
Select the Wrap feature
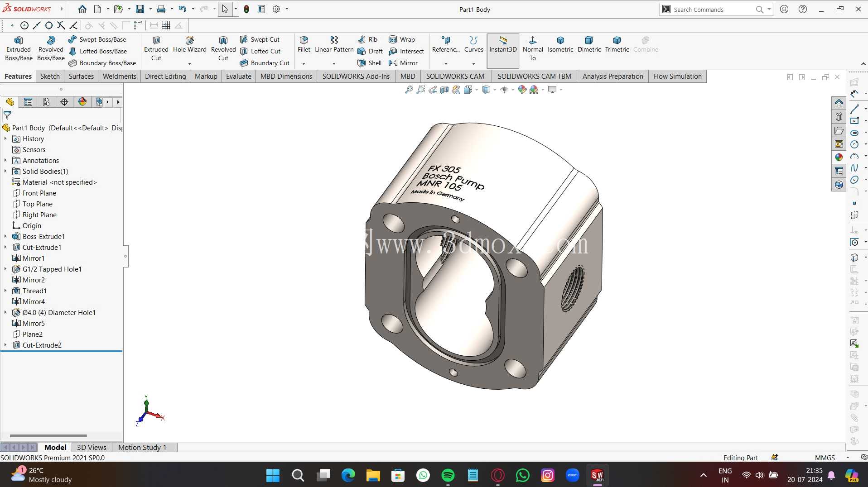tap(402, 39)
